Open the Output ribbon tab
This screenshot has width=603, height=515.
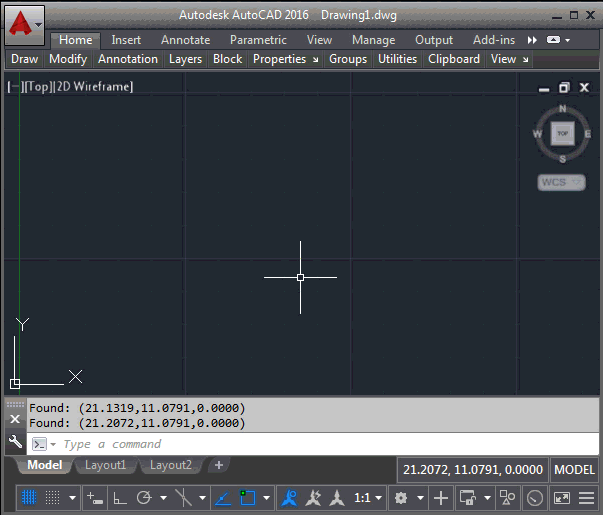(434, 40)
